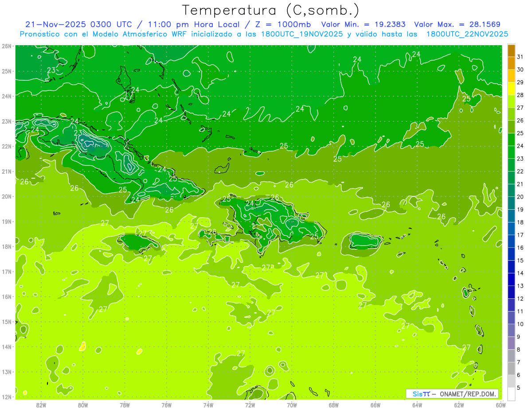Click the legend value "18"
The image size is (532, 411).
[520, 223]
